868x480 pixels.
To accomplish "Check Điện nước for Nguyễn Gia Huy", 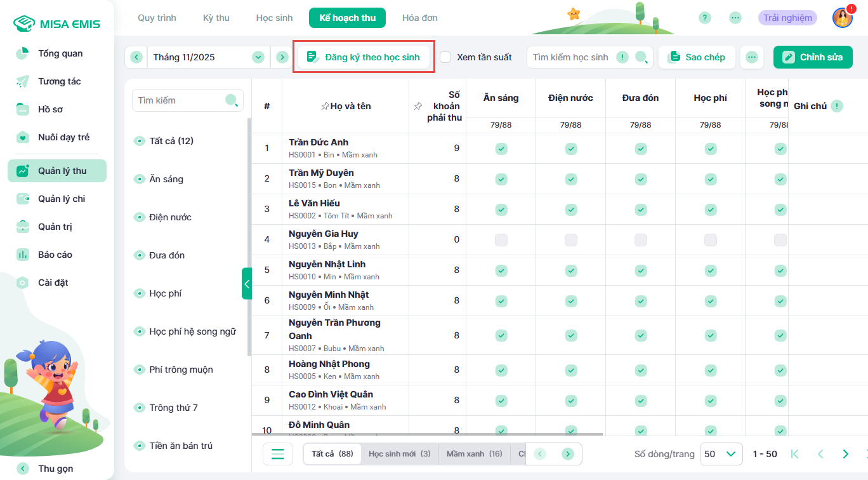I will pyautogui.click(x=571, y=240).
